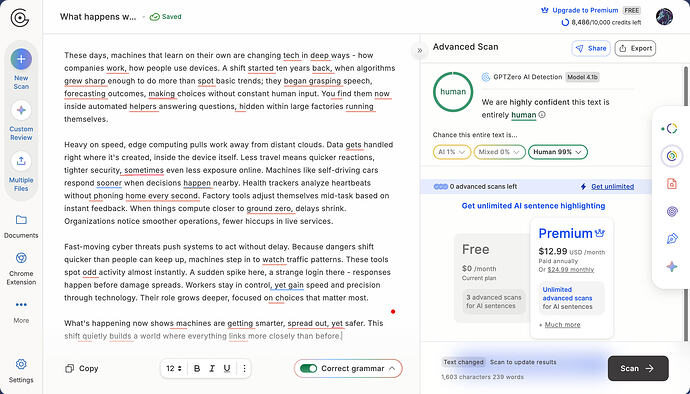690x394 pixels.
Task: Open the red document icon in right rail
Action: 672,184
